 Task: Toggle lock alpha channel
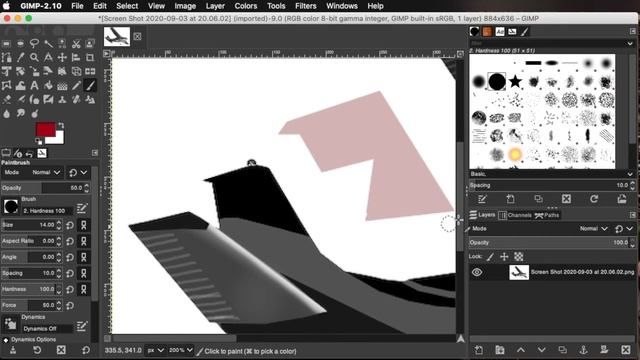pyautogui.click(x=518, y=256)
